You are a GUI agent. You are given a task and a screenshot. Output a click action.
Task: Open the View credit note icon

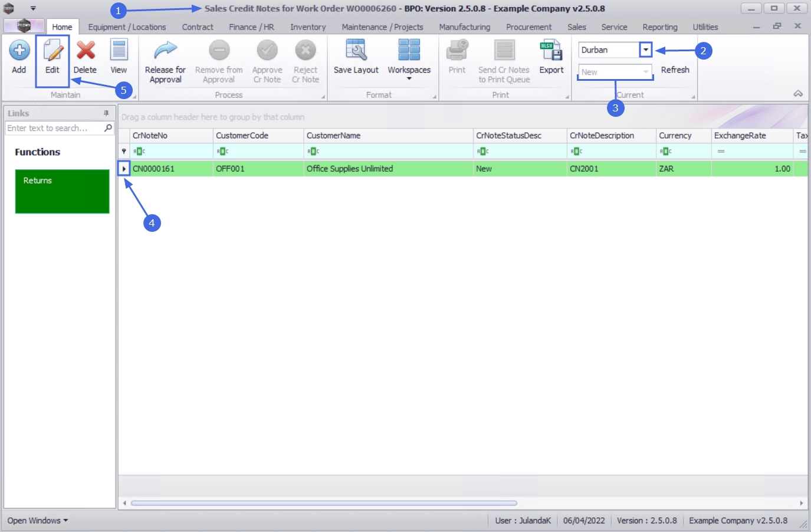(119, 51)
